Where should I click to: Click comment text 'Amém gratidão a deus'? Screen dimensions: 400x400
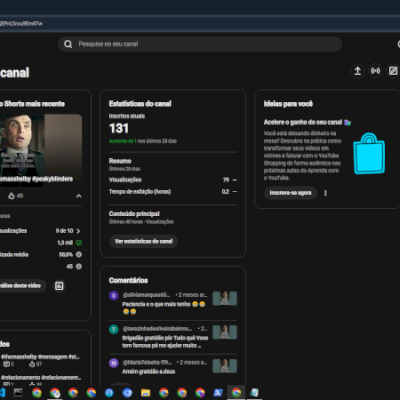pyautogui.click(x=148, y=371)
